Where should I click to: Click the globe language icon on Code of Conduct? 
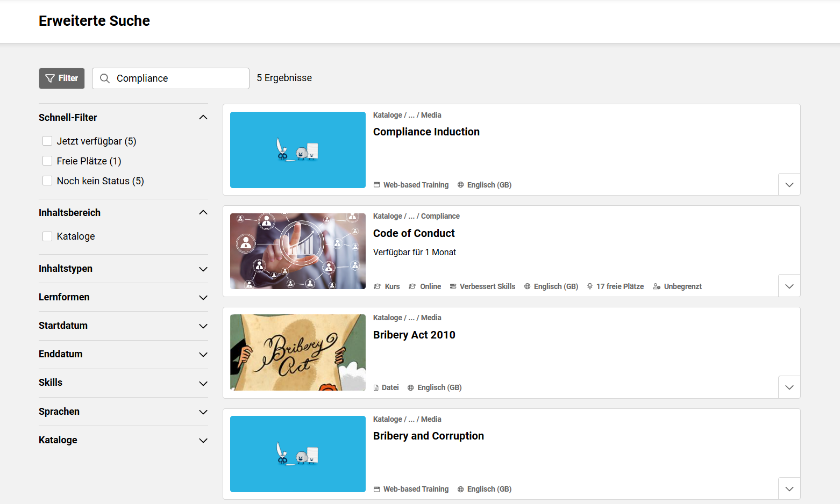pyautogui.click(x=528, y=286)
